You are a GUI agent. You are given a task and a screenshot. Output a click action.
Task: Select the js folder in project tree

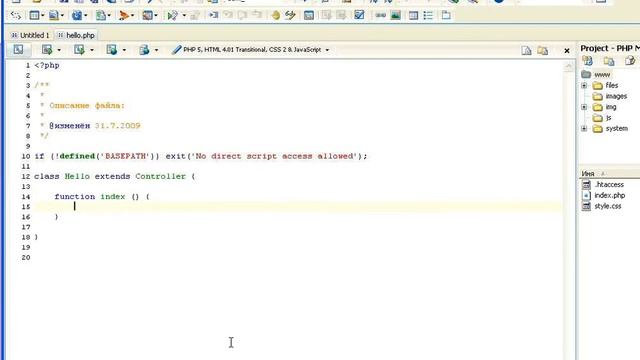608,118
